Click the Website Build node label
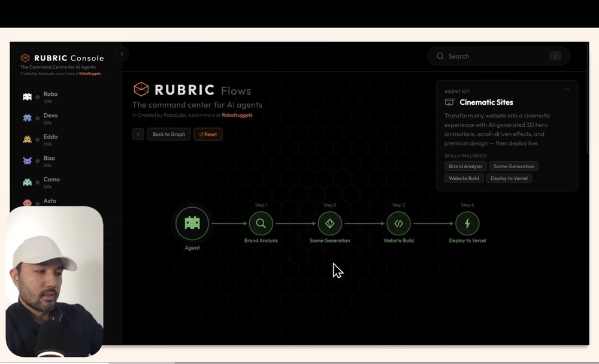599x364 pixels. coord(398,241)
